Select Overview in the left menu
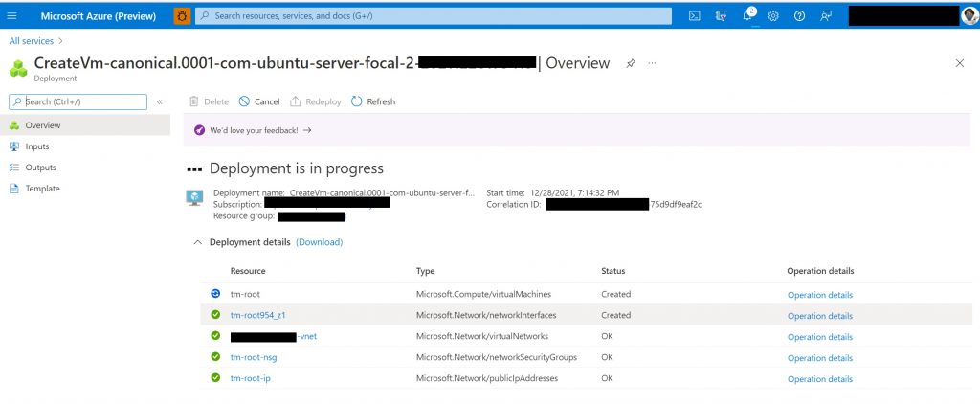 (x=85, y=125)
